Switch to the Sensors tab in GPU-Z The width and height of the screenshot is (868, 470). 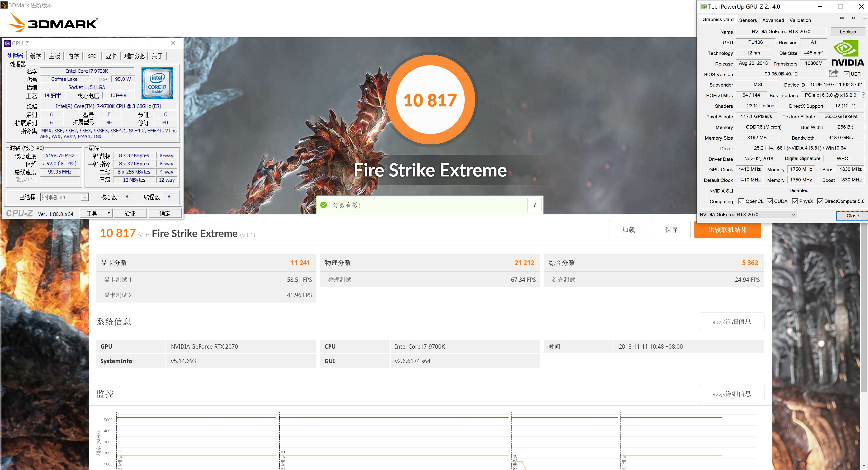pyautogui.click(x=748, y=20)
